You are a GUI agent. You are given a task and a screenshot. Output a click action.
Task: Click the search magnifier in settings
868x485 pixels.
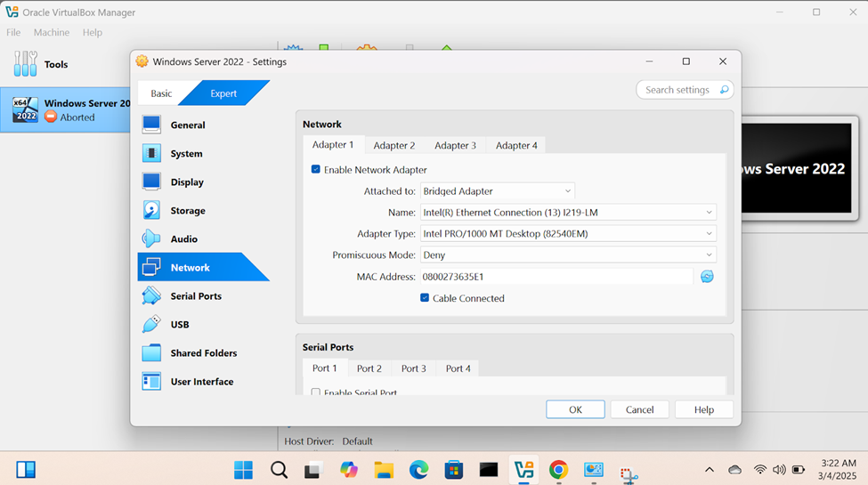tap(724, 90)
